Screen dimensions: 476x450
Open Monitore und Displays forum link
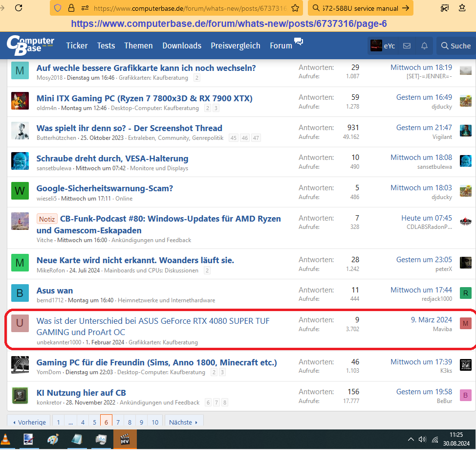[159, 168]
